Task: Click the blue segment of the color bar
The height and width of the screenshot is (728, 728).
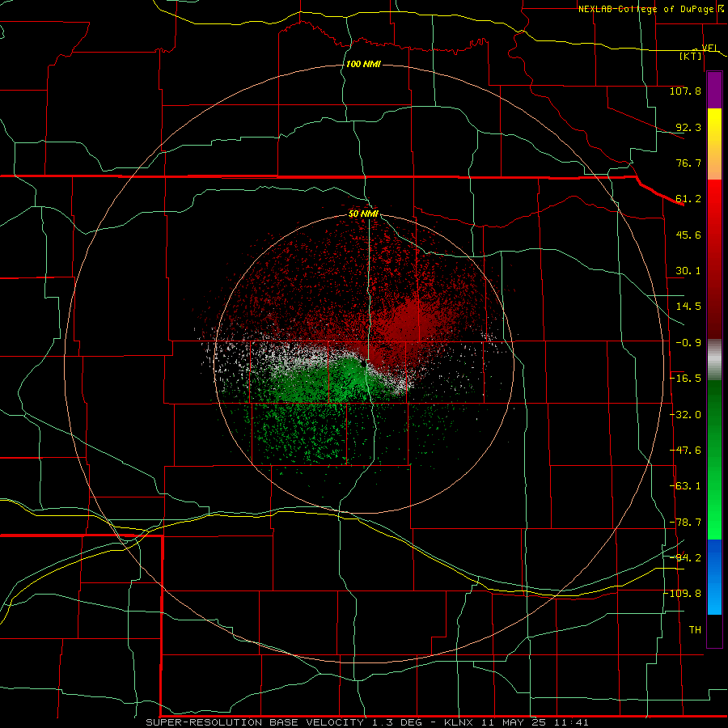Action: point(714,577)
